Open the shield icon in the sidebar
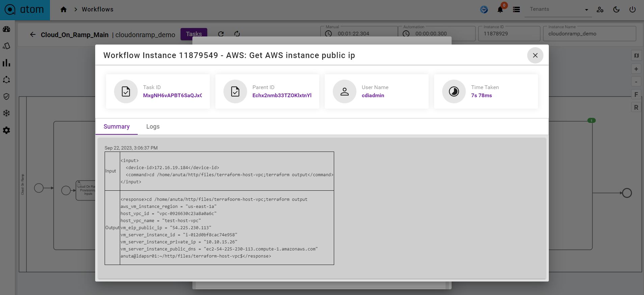The image size is (644, 295). (6, 97)
